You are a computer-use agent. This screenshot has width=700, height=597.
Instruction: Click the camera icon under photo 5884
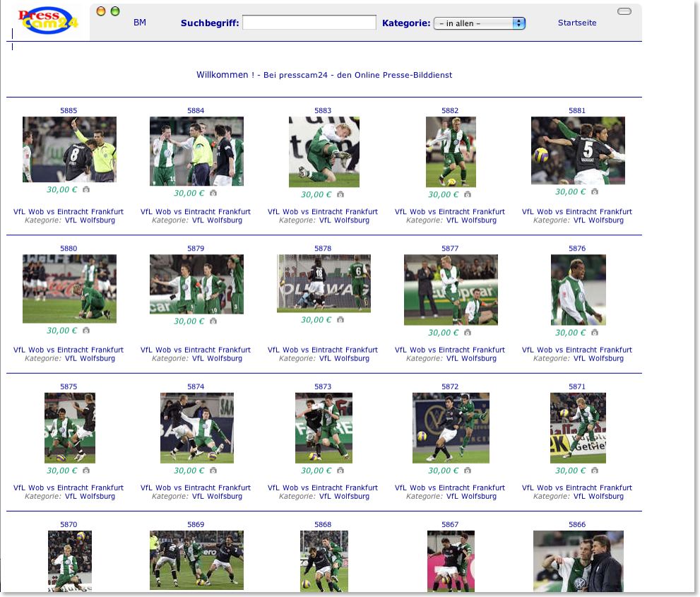click(213, 193)
